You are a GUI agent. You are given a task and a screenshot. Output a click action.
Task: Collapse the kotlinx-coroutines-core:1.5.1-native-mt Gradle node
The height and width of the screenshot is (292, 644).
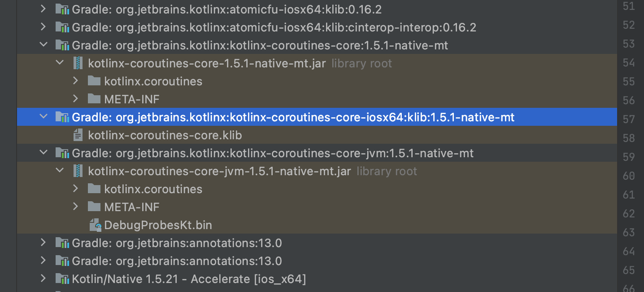43,45
